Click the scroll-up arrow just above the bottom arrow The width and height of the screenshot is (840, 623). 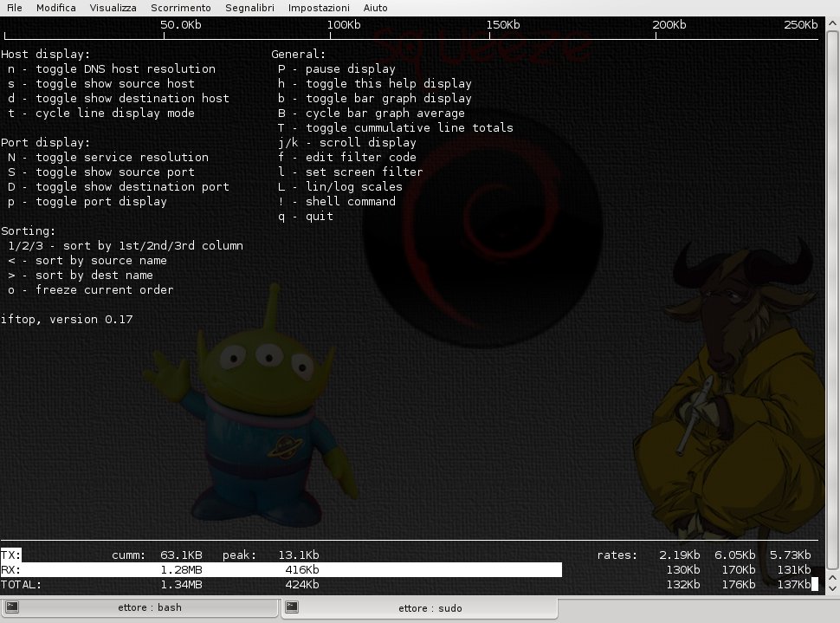tap(832, 578)
